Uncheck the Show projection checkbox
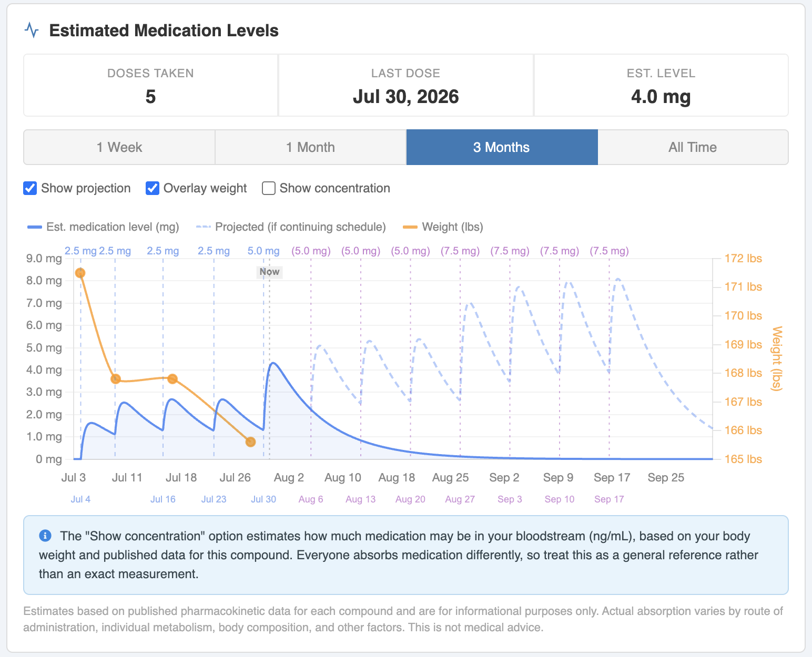 click(x=30, y=188)
